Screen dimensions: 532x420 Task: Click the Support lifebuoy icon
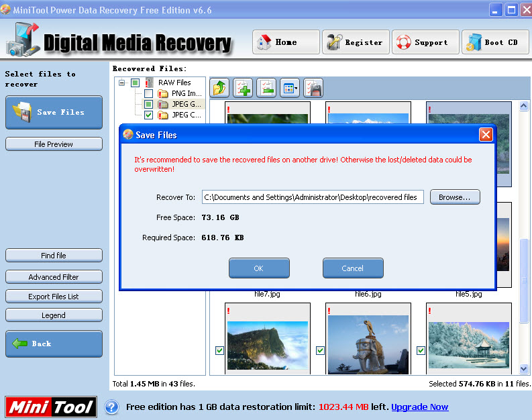pyautogui.click(x=404, y=42)
